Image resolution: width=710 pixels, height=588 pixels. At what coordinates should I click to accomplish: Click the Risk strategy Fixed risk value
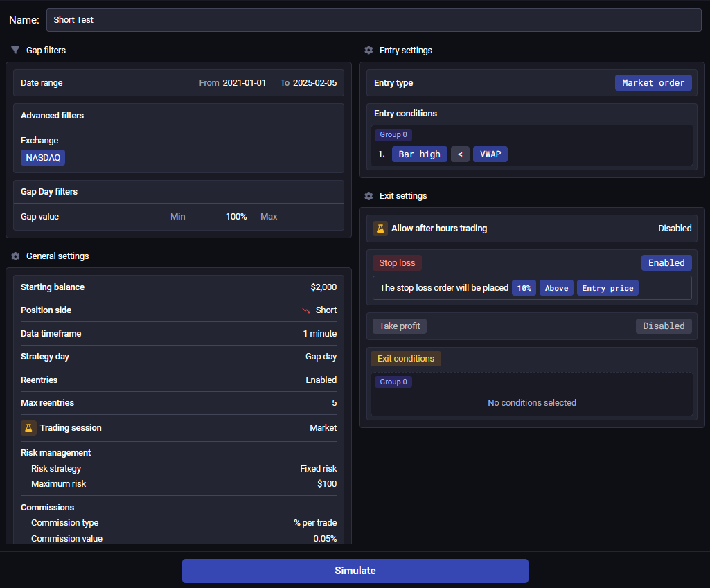click(319, 468)
